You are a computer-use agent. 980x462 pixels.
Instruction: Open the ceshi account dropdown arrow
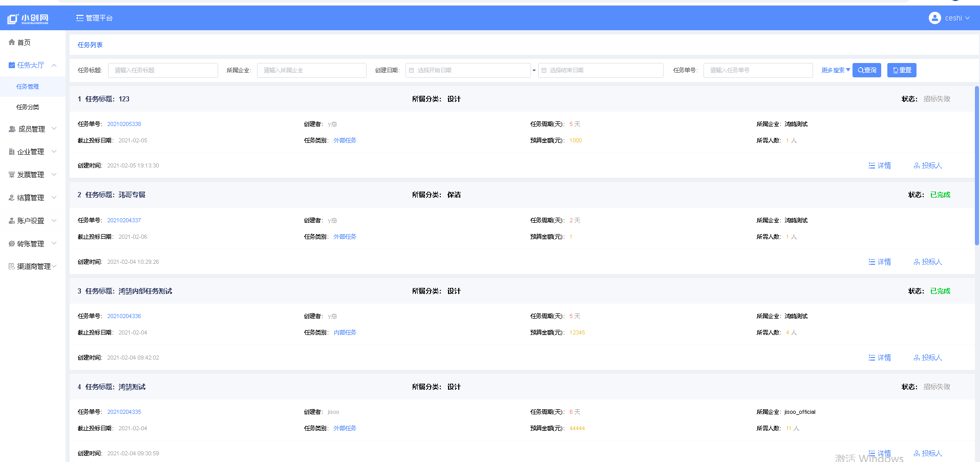point(968,18)
